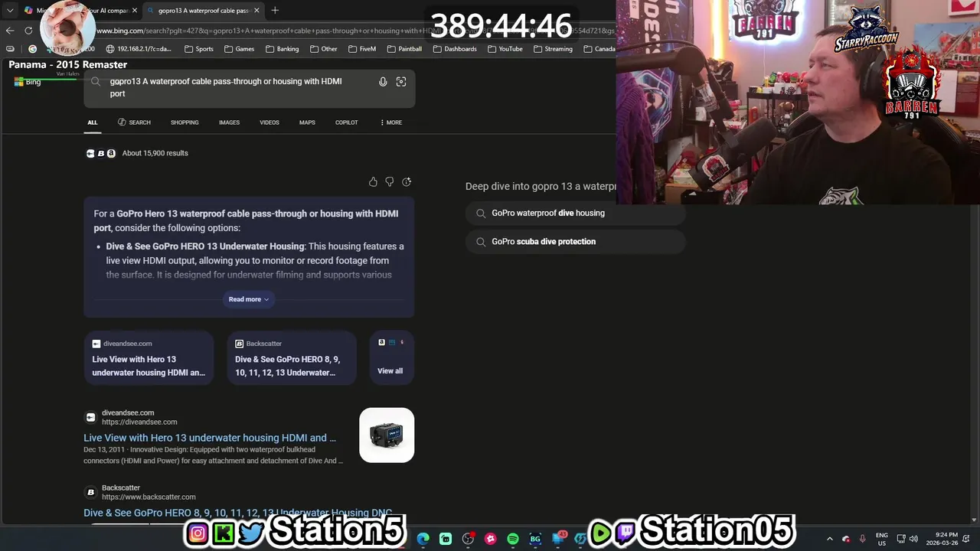
Task: Switch to the SHOPPING tab
Action: [185, 122]
